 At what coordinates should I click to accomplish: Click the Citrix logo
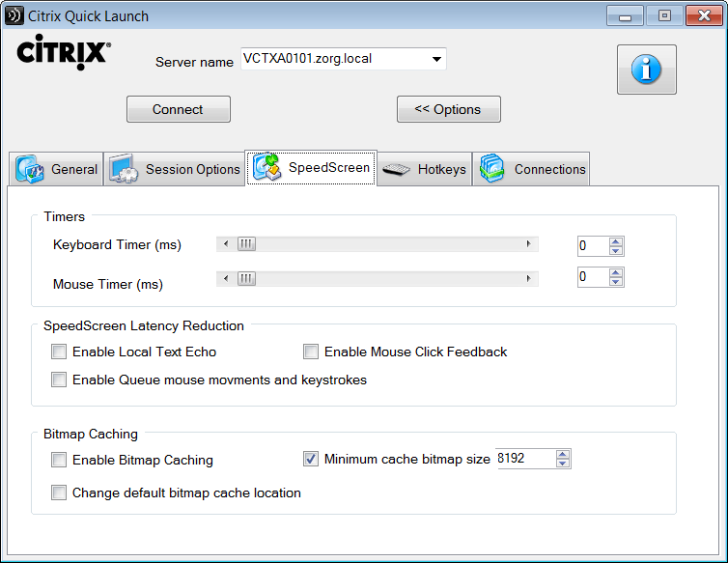[x=64, y=52]
